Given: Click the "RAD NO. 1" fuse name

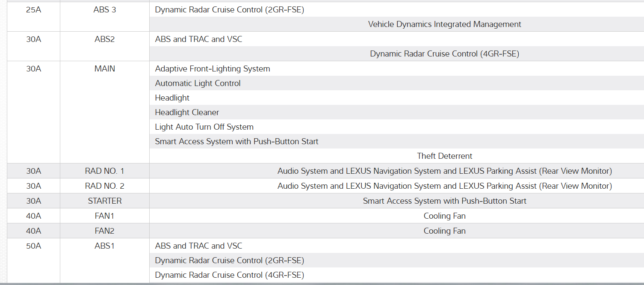Looking at the screenshot, I should point(105,171).
